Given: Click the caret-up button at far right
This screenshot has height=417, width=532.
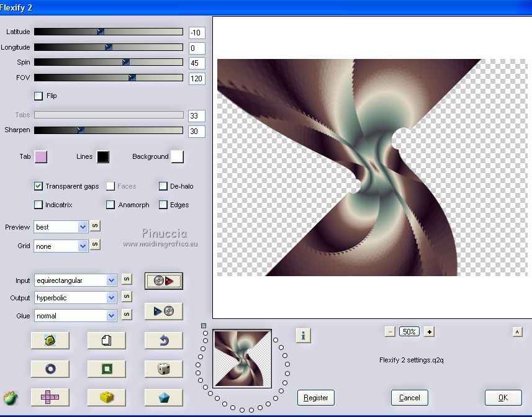Looking at the screenshot, I should [x=517, y=332].
